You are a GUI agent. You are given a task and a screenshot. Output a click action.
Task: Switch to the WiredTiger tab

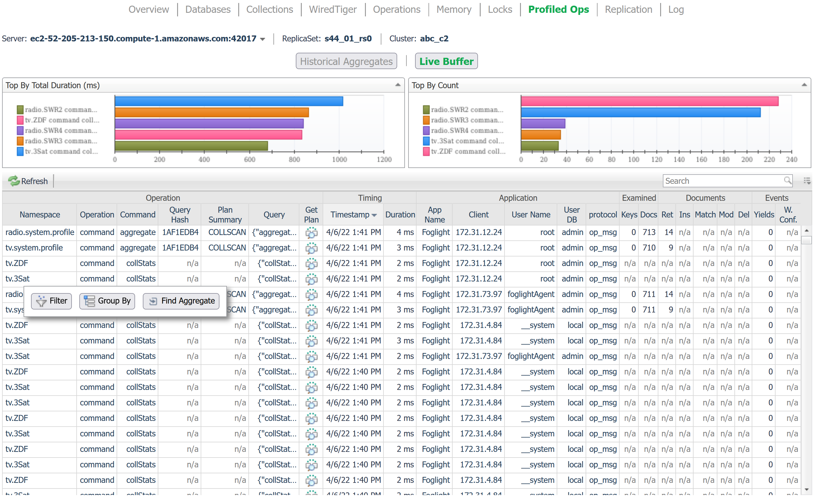pos(332,9)
